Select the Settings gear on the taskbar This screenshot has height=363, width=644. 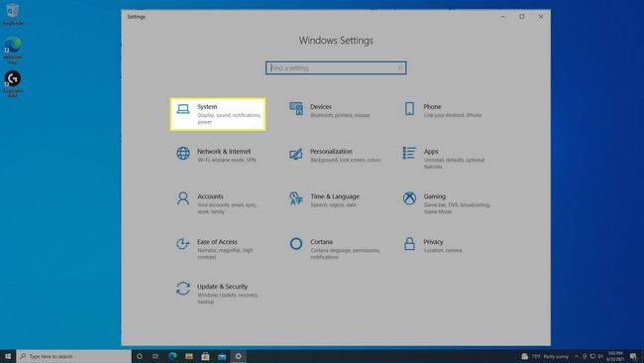coord(238,356)
